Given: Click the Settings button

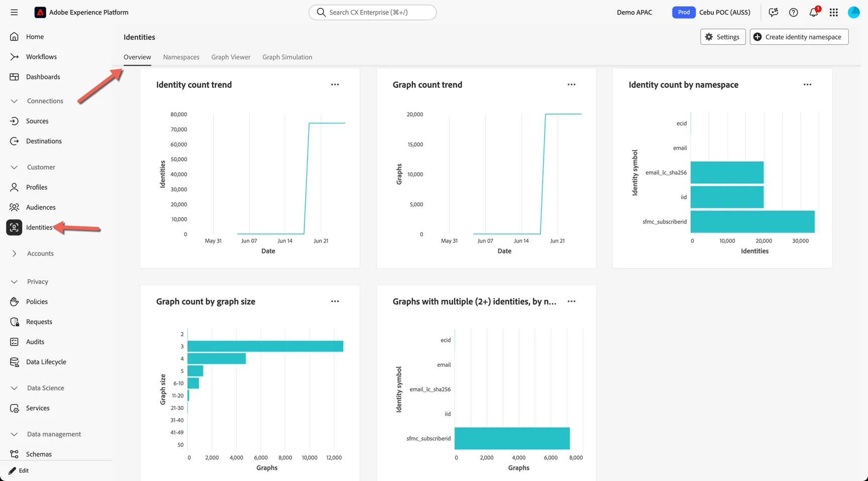Looking at the screenshot, I should 723,37.
